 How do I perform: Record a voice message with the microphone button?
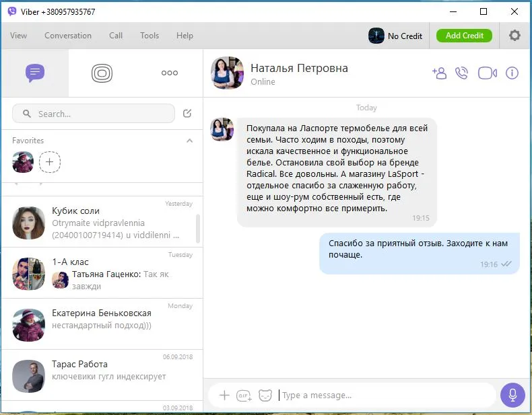pyautogui.click(x=512, y=395)
